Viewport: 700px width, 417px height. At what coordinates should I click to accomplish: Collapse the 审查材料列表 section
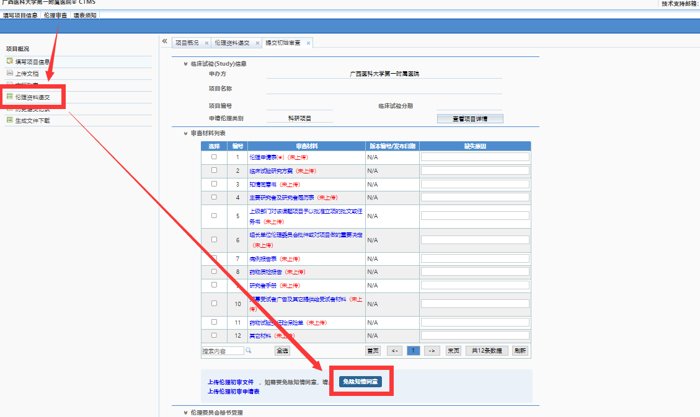[x=185, y=133]
